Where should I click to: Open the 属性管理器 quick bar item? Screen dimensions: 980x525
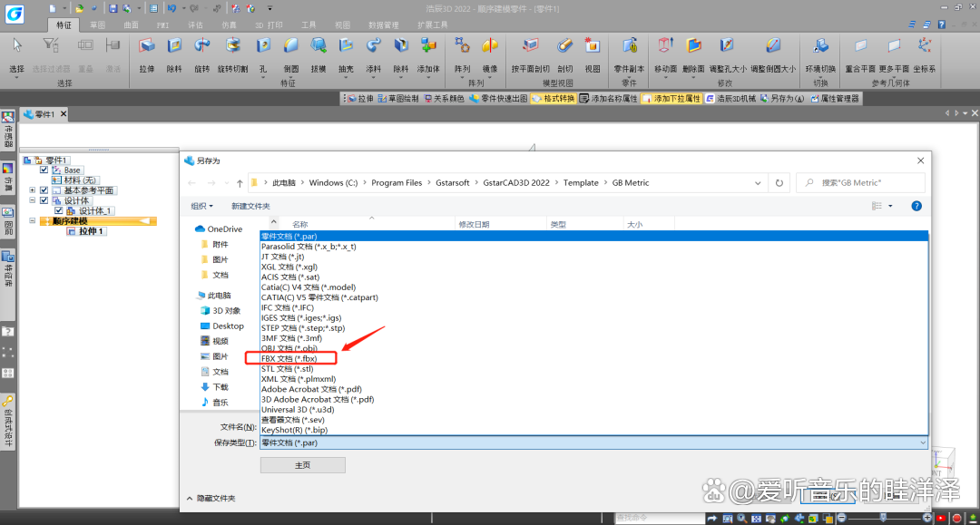coord(835,99)
